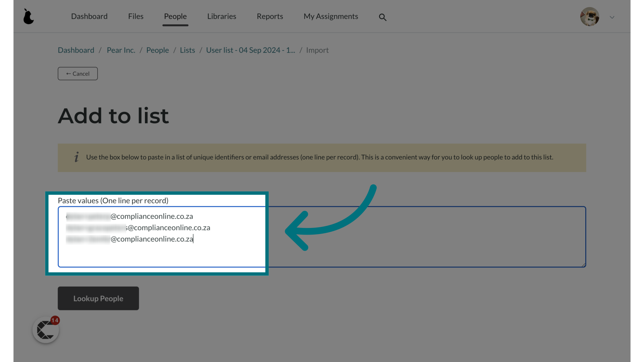Click the information 'i' icon in banner
644x362 pixels.
tap(76, 157)
